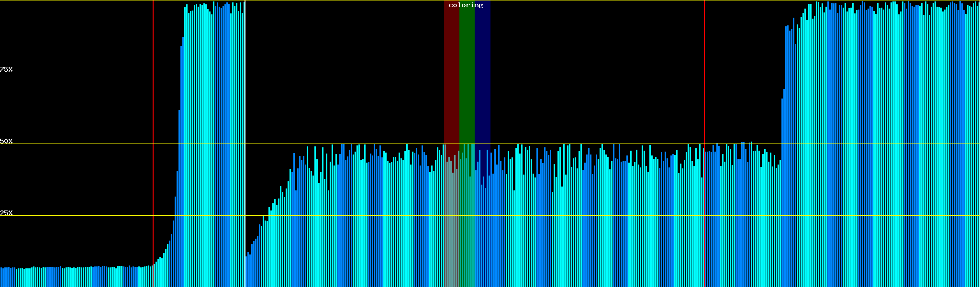The image size is (980, 287).
Task: Click the low flat bars left of first red marker
Action: click(77, 277)
